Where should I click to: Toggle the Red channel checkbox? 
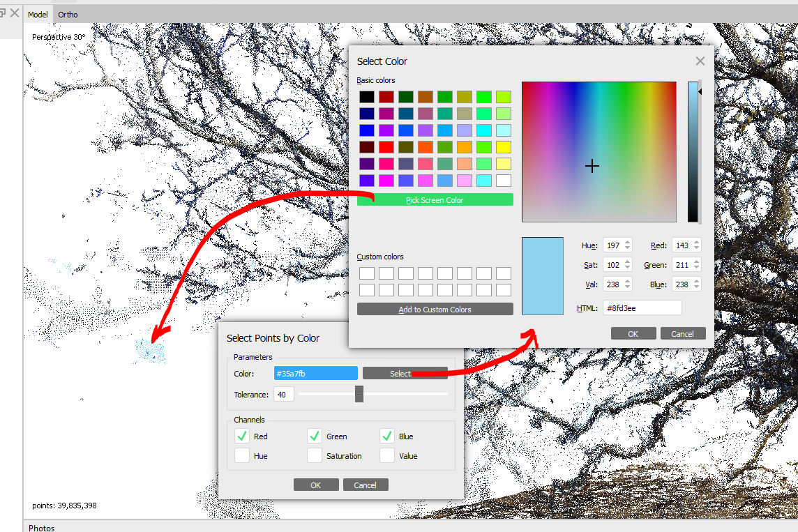pos(242,436)
